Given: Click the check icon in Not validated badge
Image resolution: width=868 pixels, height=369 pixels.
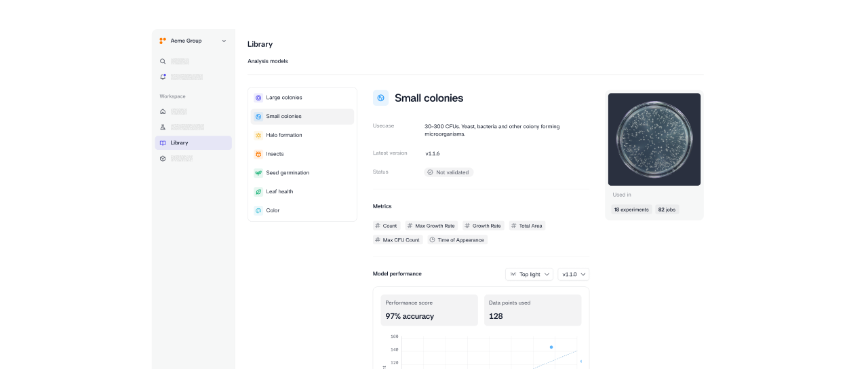Looking at the screenshot, I should [x=430, y=172].
